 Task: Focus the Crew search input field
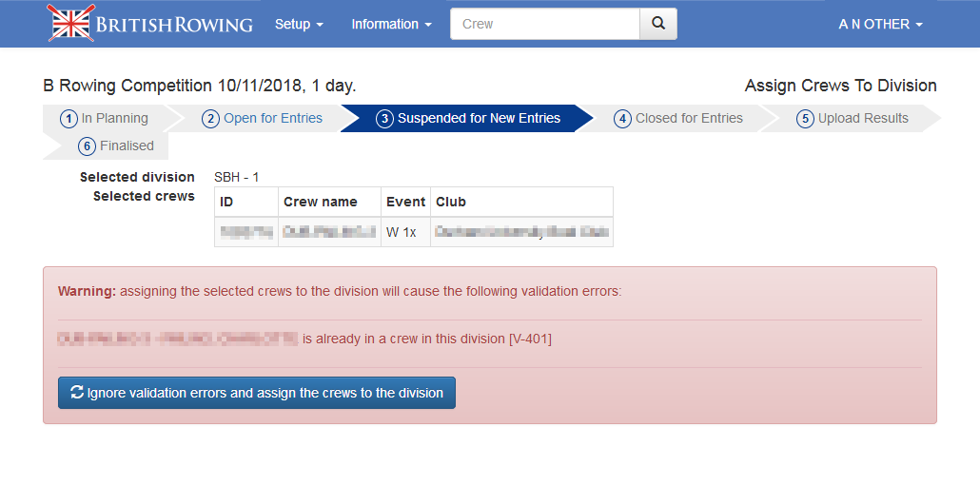coord(544,24)
